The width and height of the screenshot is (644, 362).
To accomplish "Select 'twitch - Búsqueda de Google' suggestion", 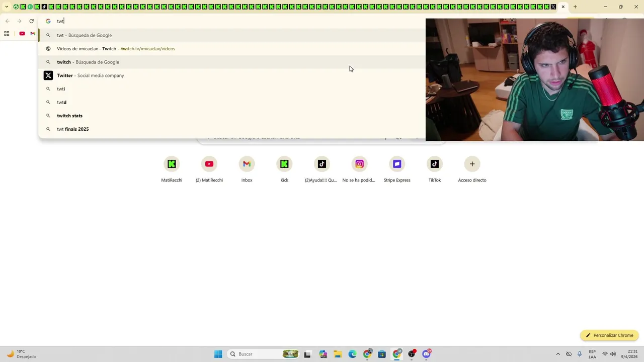I will (x=231, y=62).
